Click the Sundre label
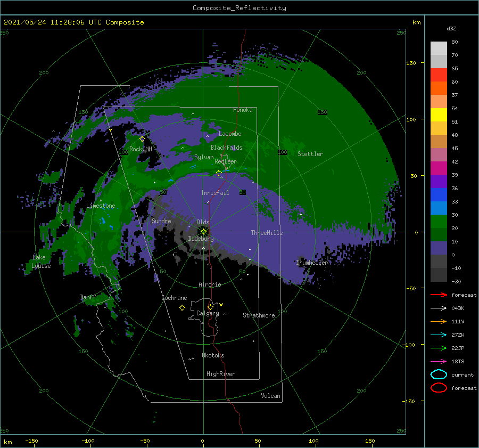 point(161,221)
